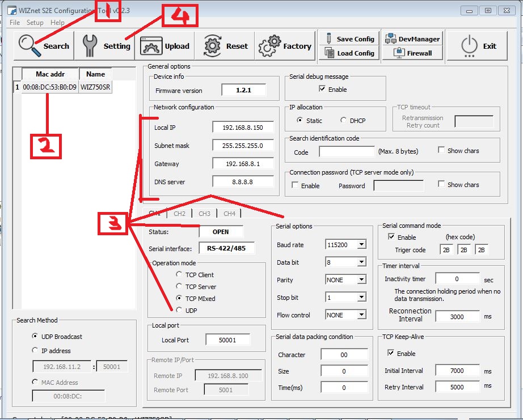Click the Setting button label
The image size is (523, 420).
pos(117,46)
